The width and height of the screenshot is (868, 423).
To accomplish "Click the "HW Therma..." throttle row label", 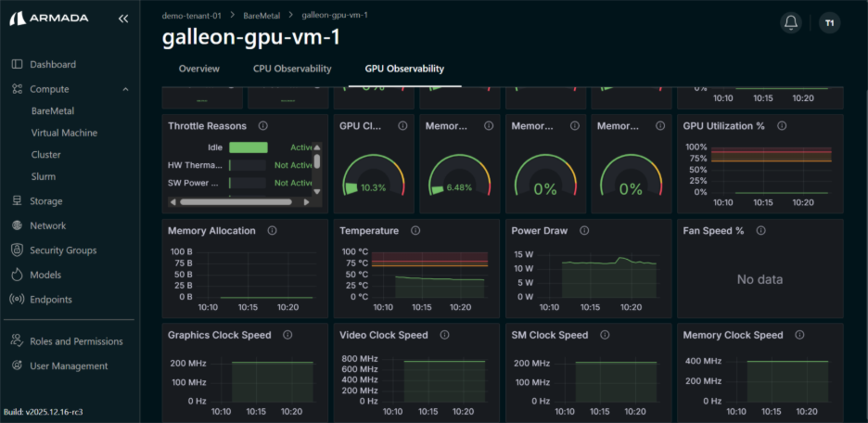I will point(196,165).
